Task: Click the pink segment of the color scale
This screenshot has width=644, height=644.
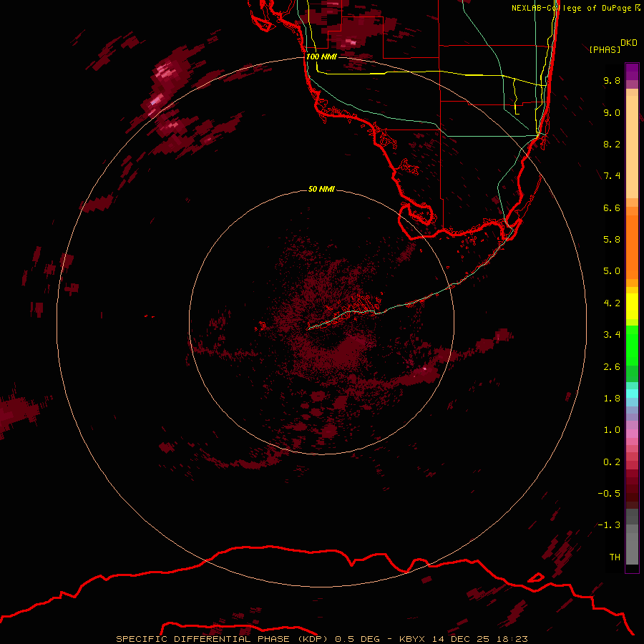Action: (632, 434)
